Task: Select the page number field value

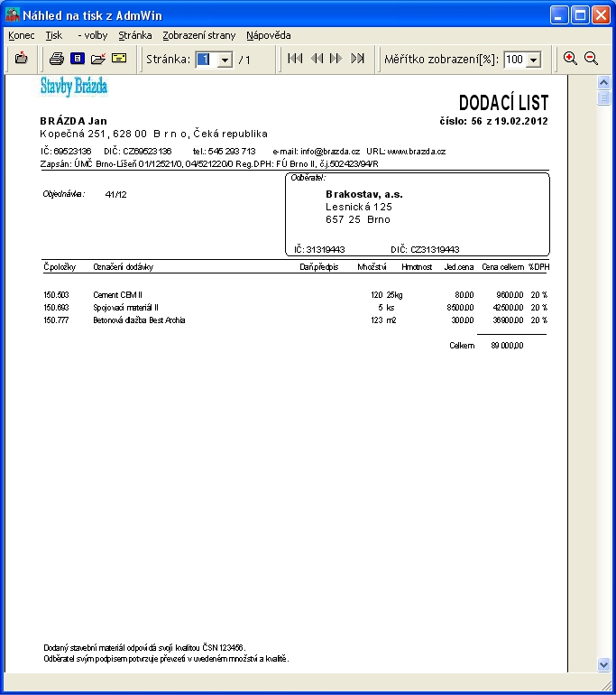Action: pyautogui.click(x=207, y=60)
